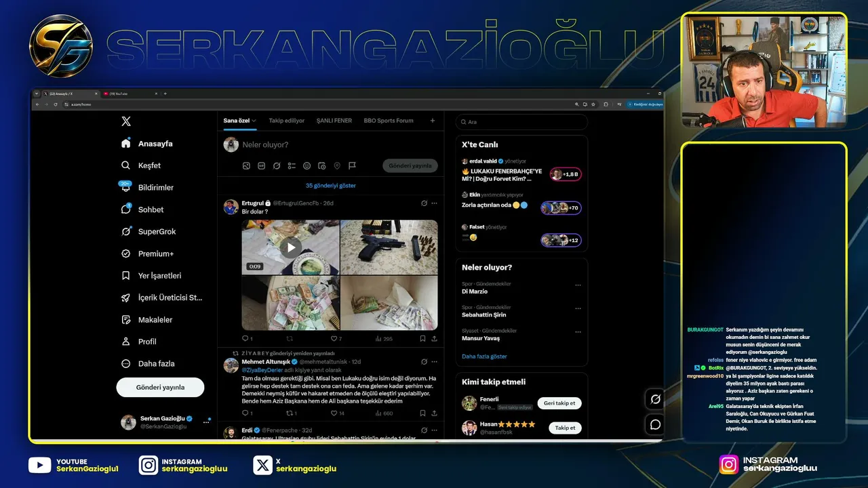The image size is (868, 488).
Task: Open the Di Marzio trending topic
Action: pyautogui.click(x=475, y=291)
